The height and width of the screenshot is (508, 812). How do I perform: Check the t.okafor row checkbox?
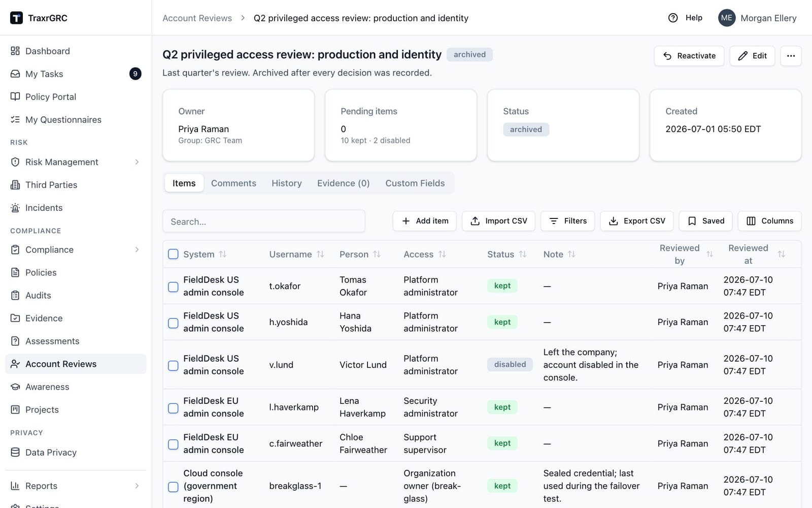pyautogui.click(x=173, y=287)
